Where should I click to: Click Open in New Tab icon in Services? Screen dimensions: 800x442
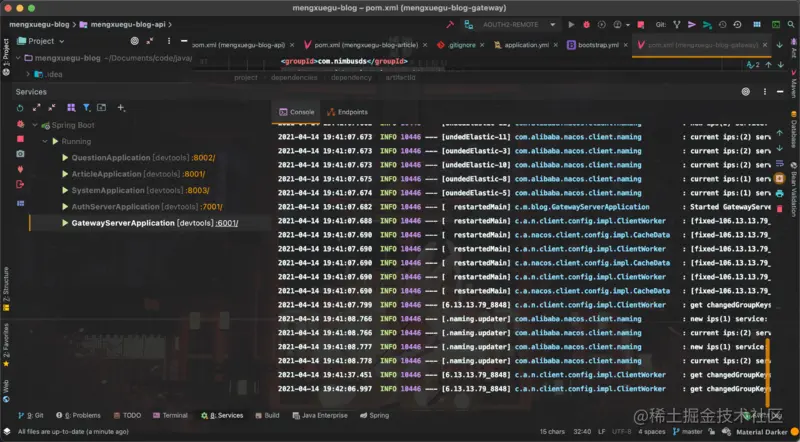[102, 108]
